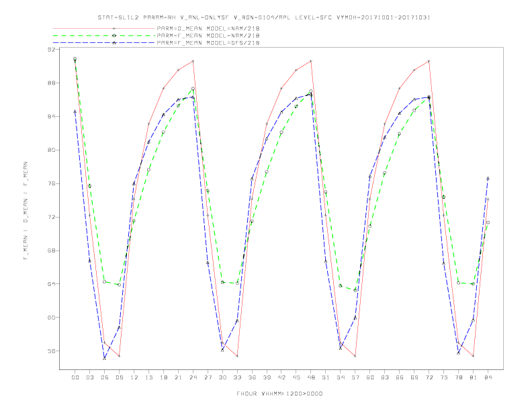Click the red solid legend line sample
The image size is (532, 411).
click(104, 28)
